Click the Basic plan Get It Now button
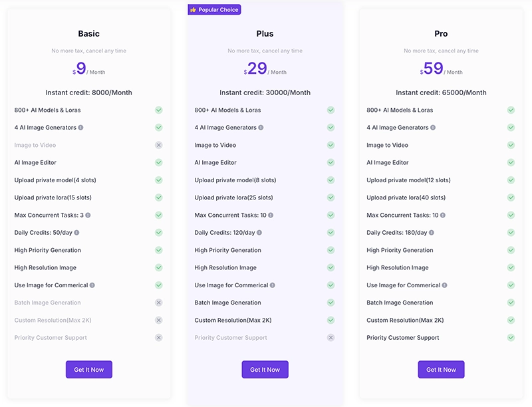This screenshot has width=532, height=407. pos(89,370)
